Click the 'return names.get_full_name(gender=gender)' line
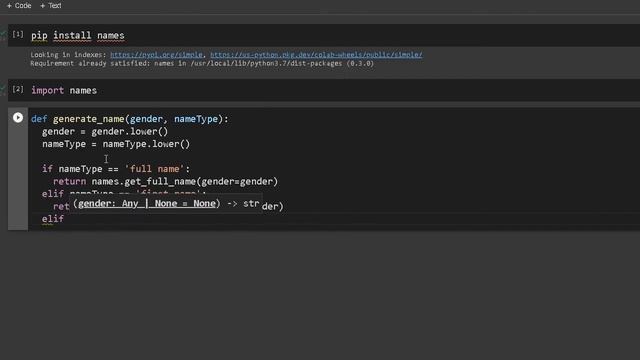The height and width of the screenshot is (360, 640). pyautogui.click(x=165, y=181)
